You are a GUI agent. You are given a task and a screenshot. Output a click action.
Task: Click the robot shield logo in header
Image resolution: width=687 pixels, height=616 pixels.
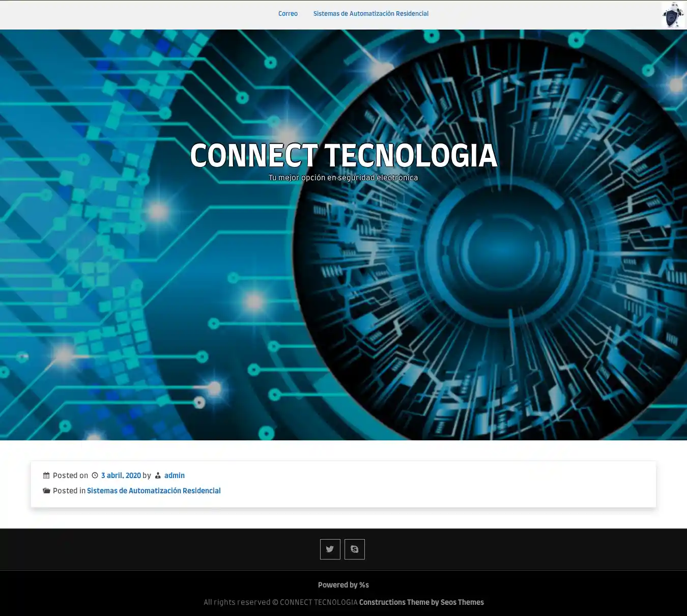(x=672, y=15)
